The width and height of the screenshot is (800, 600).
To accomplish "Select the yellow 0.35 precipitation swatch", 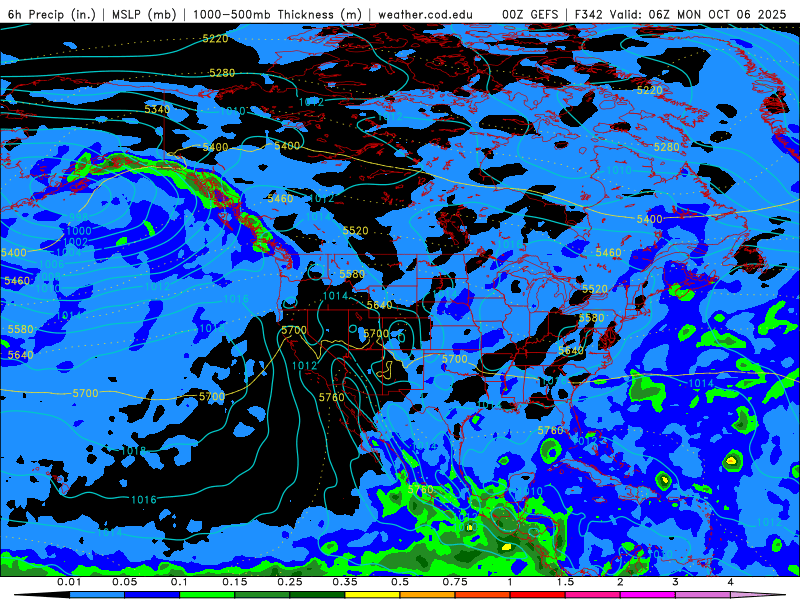I will (372, 595).
